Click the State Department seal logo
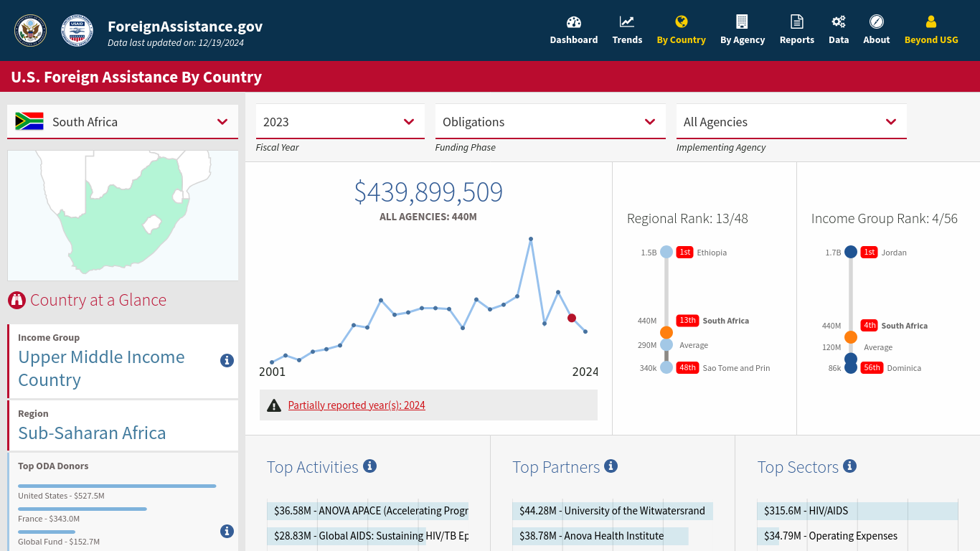The image size is (980, 551). 30,31
